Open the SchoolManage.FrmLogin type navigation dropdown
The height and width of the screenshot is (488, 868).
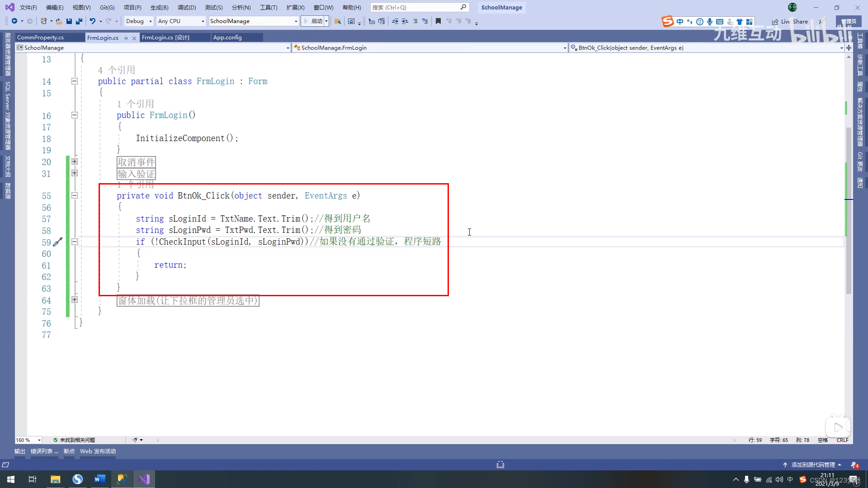tap(429, 47)
